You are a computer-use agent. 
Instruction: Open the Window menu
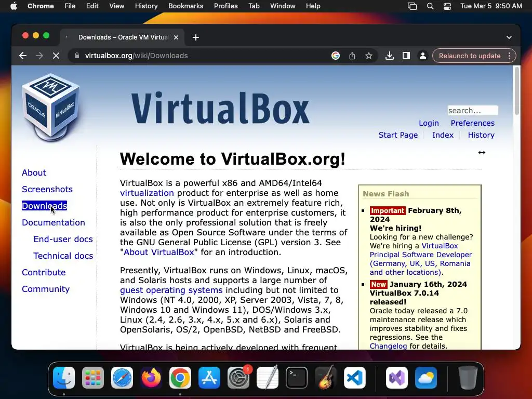pos(283,6)
